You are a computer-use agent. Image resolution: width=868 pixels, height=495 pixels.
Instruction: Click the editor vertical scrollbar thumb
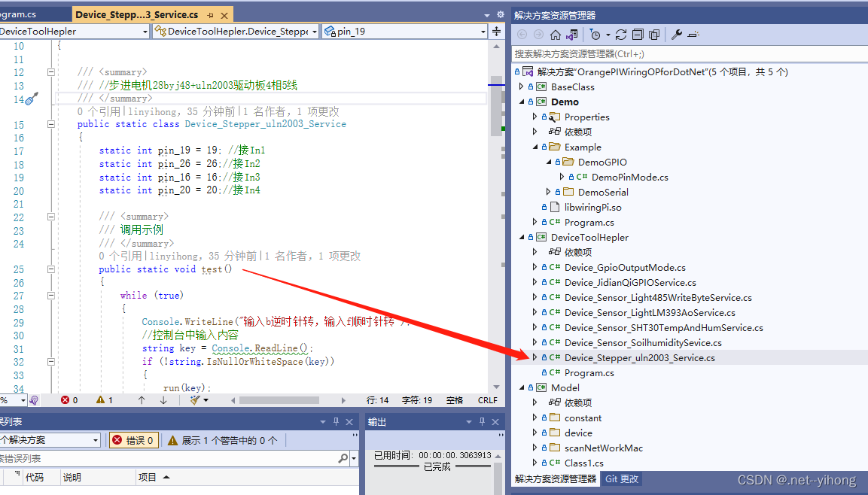point(496,105)
